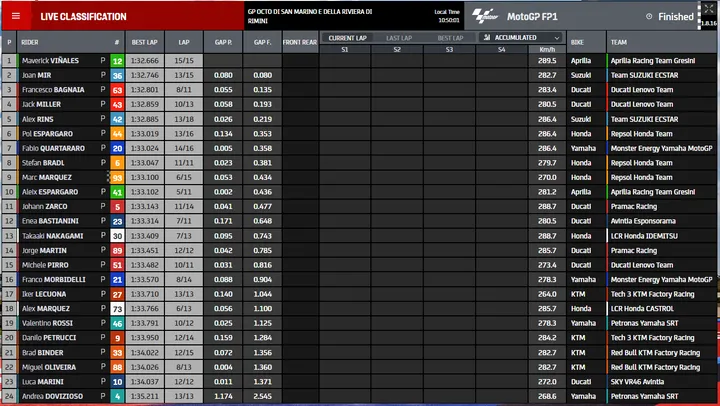Click the Finished session status
This screenshot has height=406, width=720.
[x=675, y=17]
